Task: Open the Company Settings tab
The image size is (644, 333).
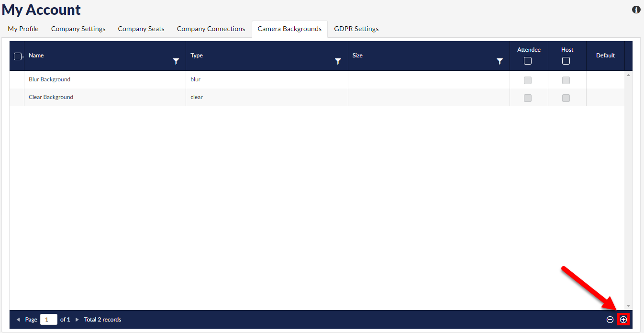Action: 78,29
